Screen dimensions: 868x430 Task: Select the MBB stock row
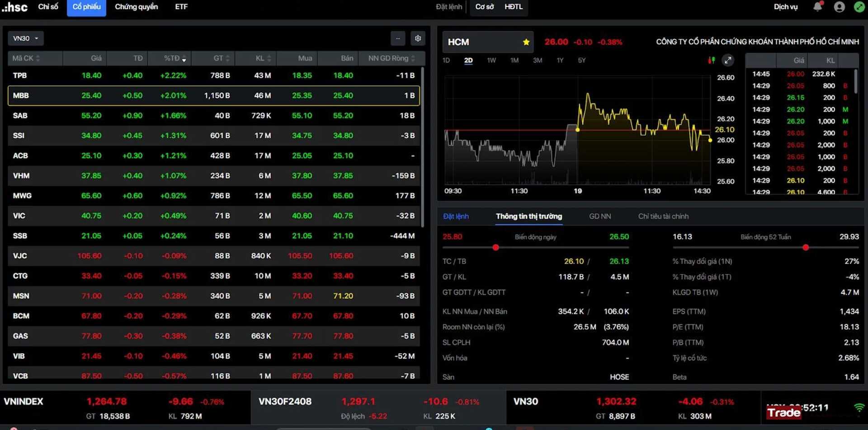[x=214, y=95]
